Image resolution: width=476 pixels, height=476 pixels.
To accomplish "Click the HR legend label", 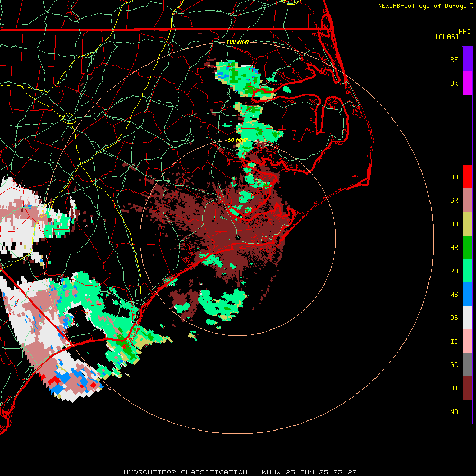I will tap(454, 248).
